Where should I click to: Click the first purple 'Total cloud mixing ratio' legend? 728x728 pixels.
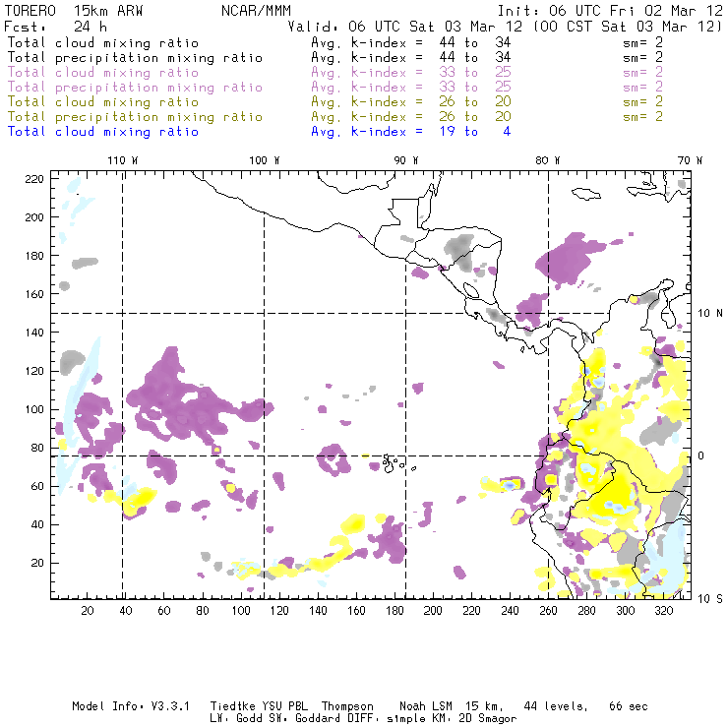[103, 73]
